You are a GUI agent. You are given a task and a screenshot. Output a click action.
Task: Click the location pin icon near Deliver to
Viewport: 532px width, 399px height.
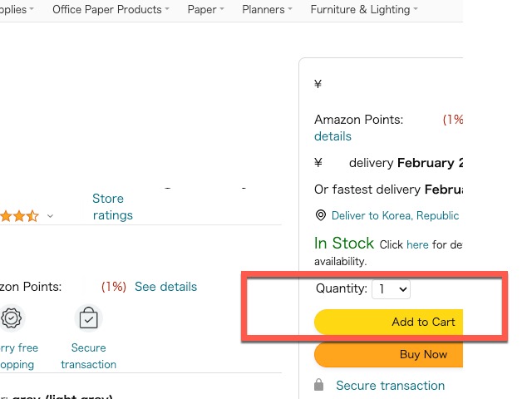click(x=321, y=215)
